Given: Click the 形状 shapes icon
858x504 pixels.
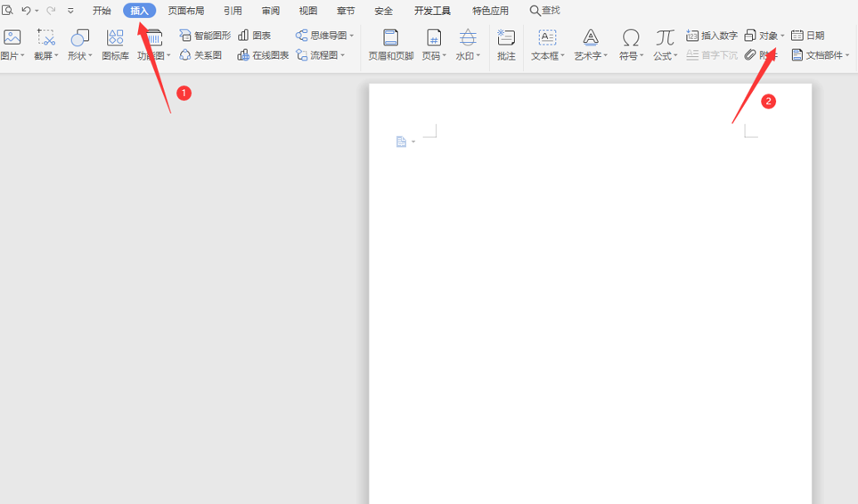Looking at the screenshot, I should click(x=80, y=37).
